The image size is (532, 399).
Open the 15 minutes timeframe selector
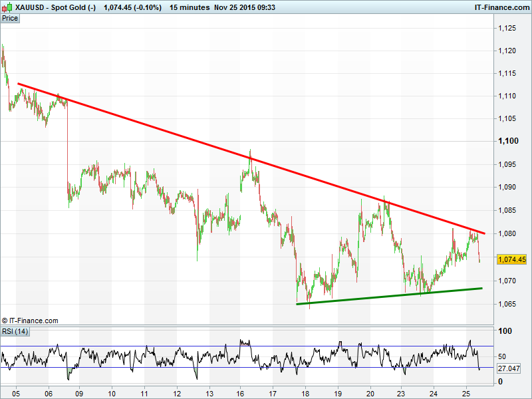point(189,7)
